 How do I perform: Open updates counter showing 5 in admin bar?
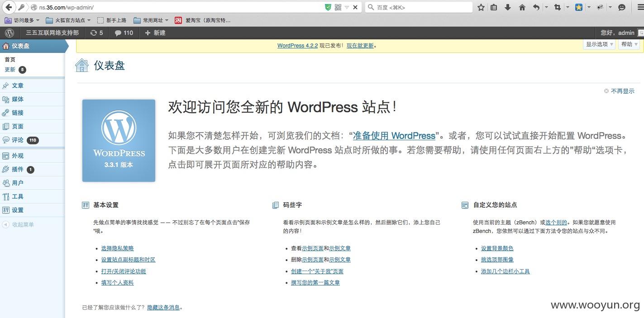click(x=96, y=33)
